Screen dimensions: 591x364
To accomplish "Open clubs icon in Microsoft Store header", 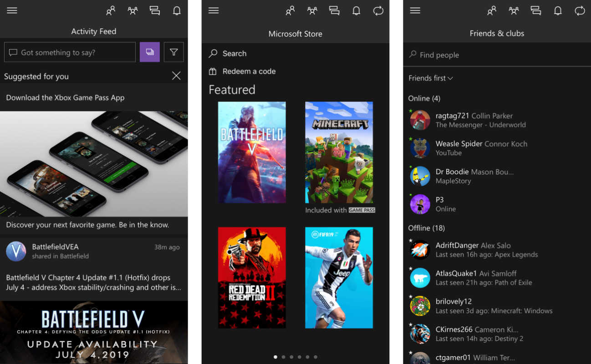I will tap(312, 11).
